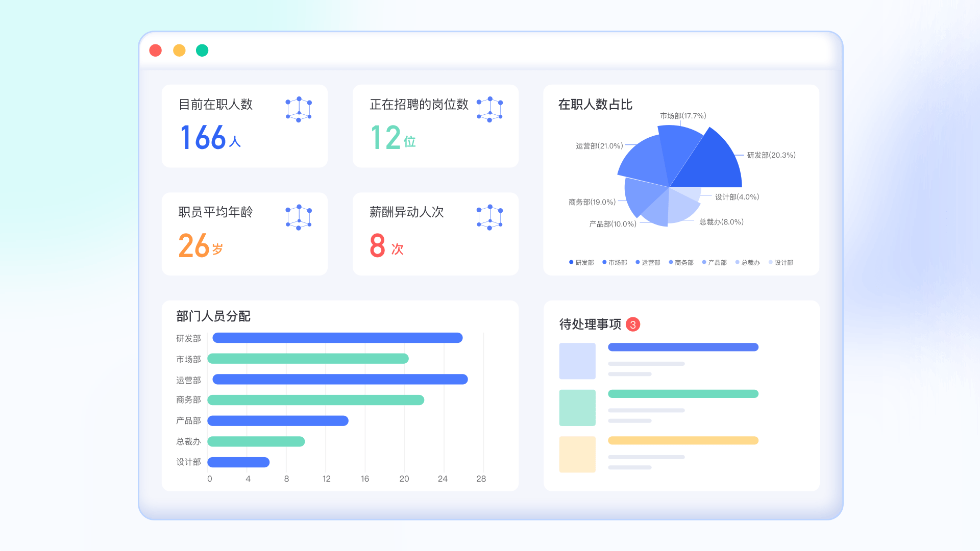This screenshot has height=551, width=980.
Task: Click the blue to-do title bar
Action: click(x=683, y=347)
